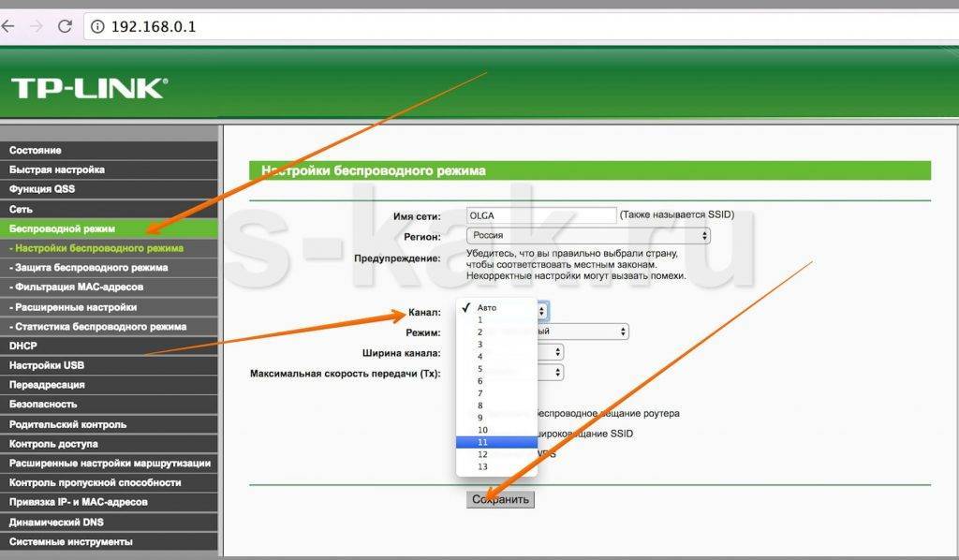Click the browser forward arrow
The image size is (959, 560).
tap(37, 26)
